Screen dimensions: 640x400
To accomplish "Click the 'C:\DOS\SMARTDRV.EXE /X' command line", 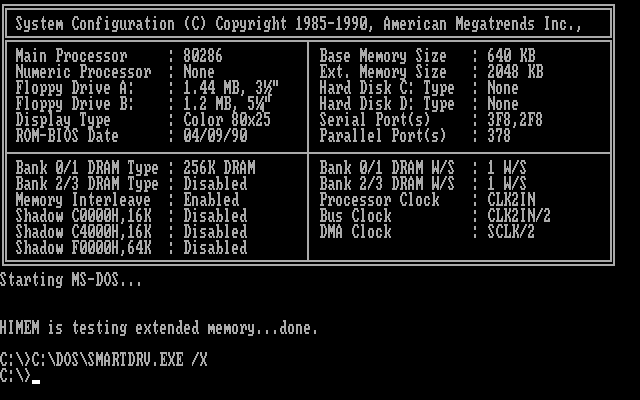I will coord(120,360).
